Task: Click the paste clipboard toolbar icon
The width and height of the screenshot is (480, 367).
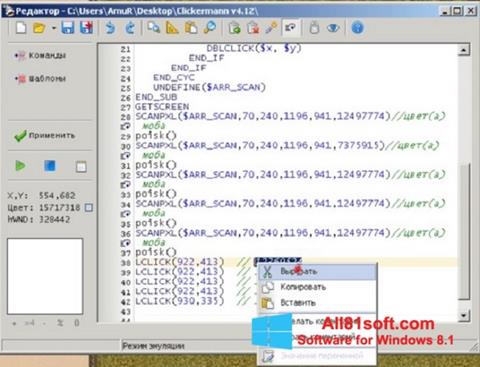Action: pos(191,28)
